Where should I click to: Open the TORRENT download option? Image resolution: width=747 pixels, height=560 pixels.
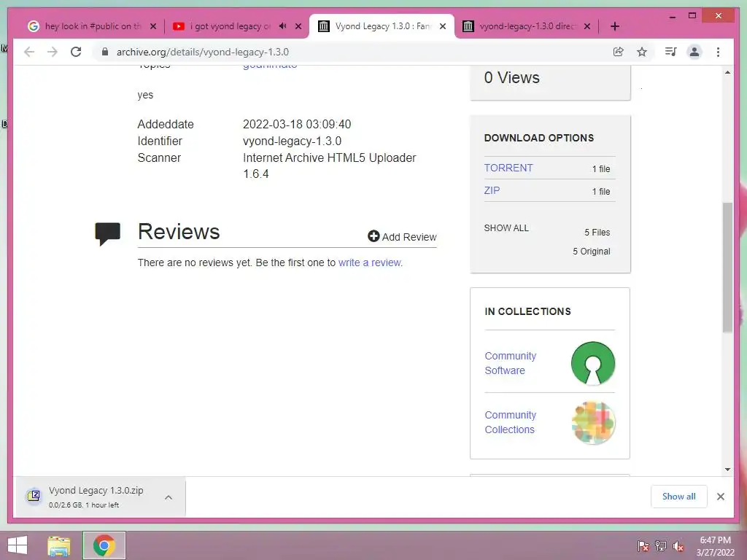point(508,168)
